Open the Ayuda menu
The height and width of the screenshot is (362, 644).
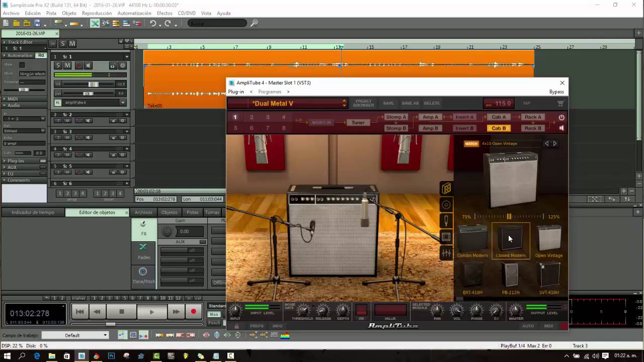point(223,13)
